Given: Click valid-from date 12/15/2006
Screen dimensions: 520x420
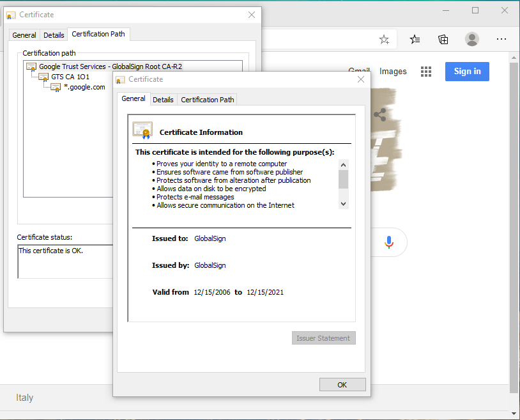Looking at the screenshot, I should (212, 292).
